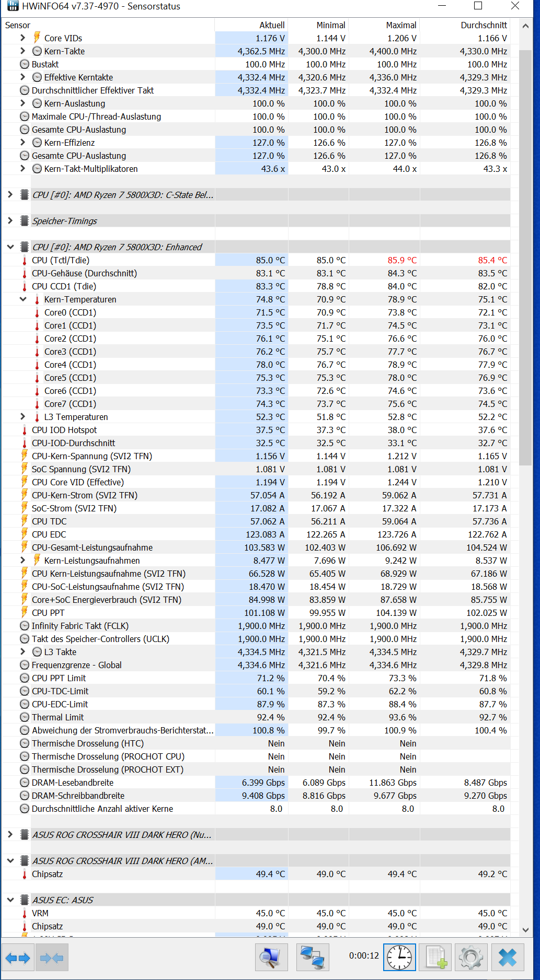Click the thermometer icon beside CPU (Tctl/Tdie)
The width and height of the screenshot is (540, 980).
point(25,260)
